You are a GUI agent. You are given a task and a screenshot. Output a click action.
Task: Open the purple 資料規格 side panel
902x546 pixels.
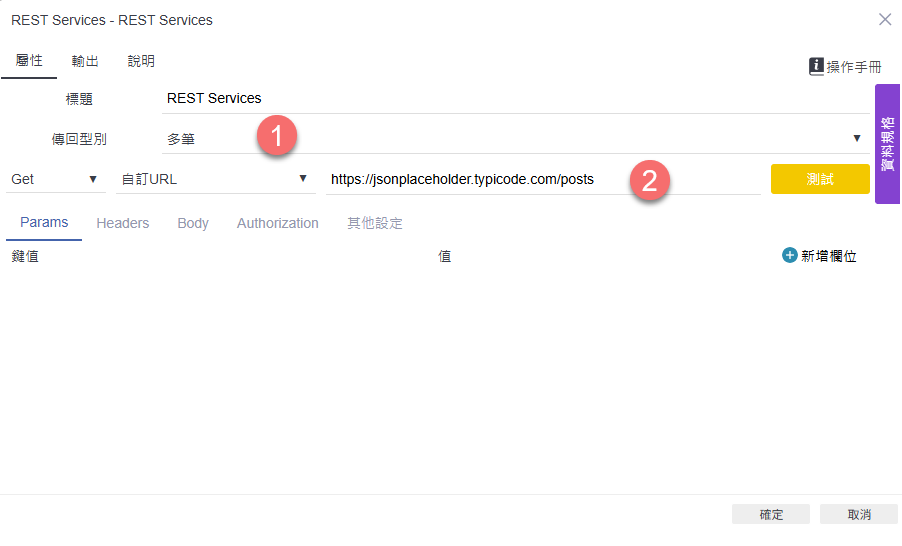(x=888, y=144)
